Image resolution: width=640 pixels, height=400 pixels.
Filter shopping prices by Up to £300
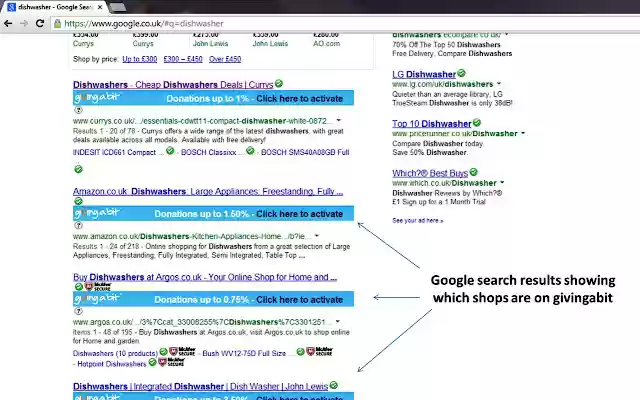140,59
